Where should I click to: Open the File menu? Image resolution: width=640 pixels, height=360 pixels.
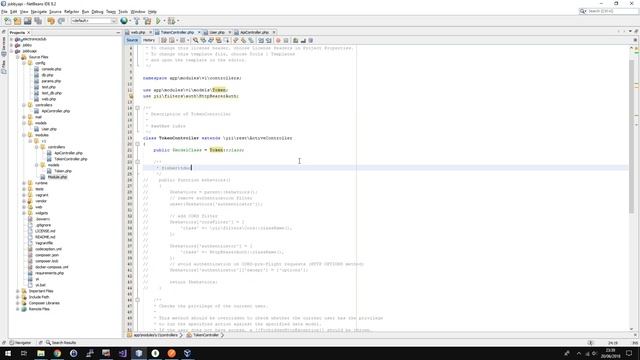[x=4, y=12]
